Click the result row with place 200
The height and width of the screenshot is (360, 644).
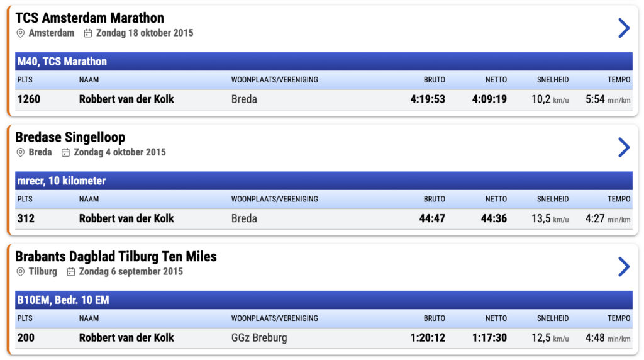click(324, 338)
